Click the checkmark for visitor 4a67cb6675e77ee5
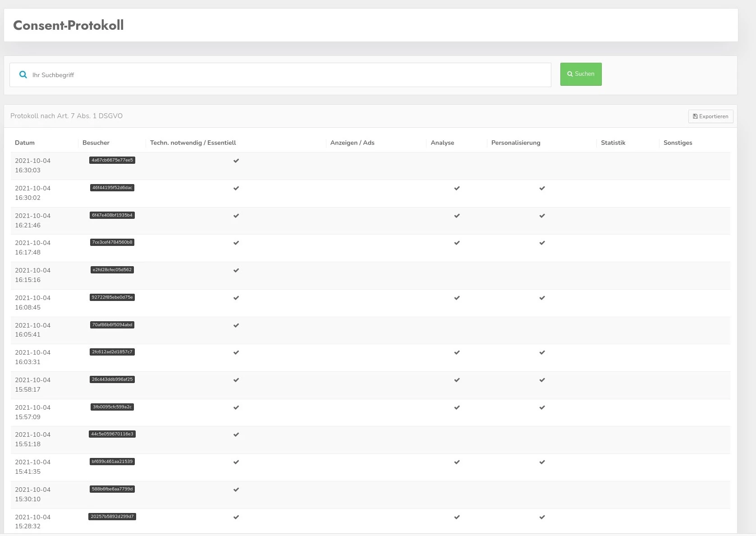756x536 pixels. (236, 161)
